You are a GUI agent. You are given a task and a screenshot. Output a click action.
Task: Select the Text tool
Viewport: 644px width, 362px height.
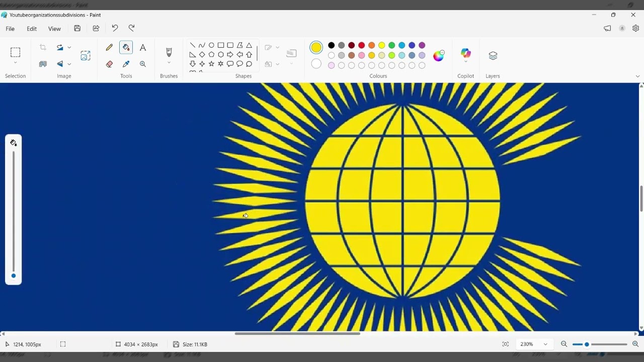click(143, 48)
